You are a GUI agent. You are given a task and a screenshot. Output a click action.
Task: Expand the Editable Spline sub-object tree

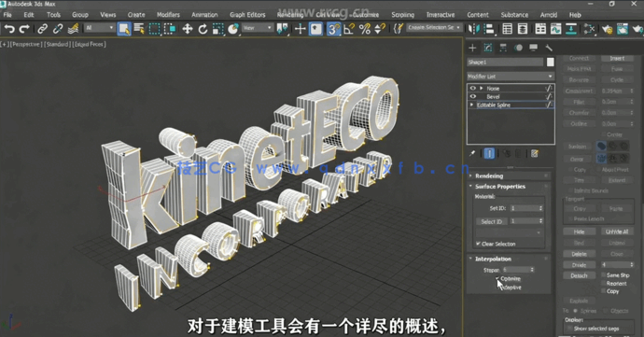pyautogui.click(x=471, y=105)
